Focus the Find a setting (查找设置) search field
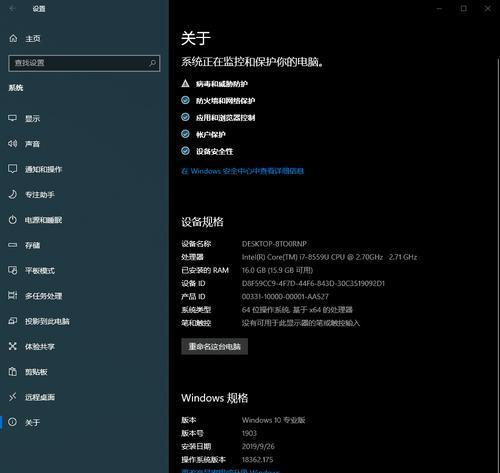This screenshot has width=500, height=473. (x=84, y=63)
